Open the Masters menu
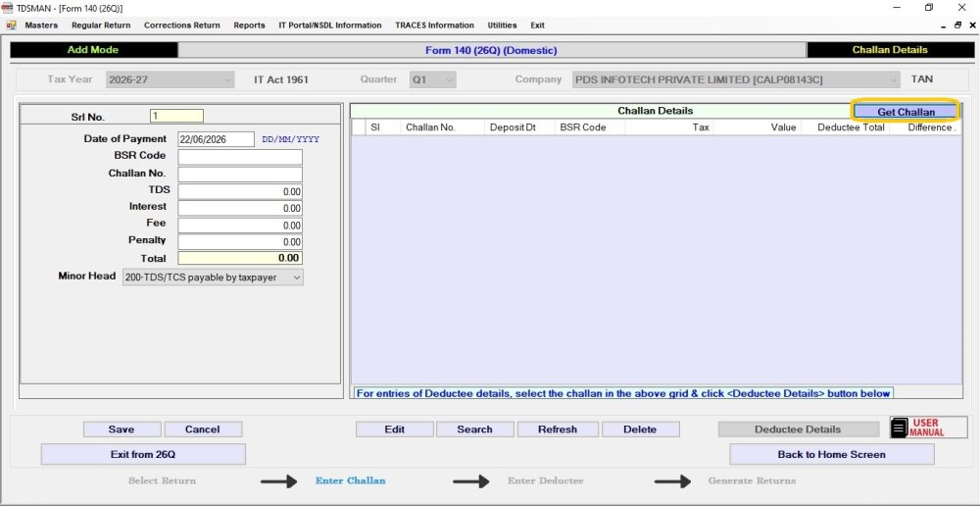The image size is (980, 506). click(41, 25)
